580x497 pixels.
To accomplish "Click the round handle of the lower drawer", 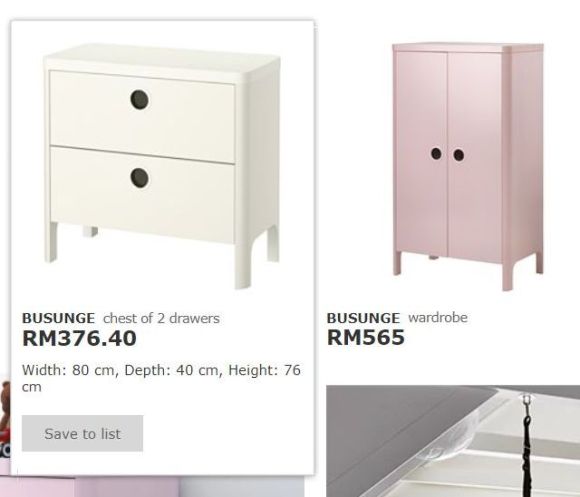I will (x=140, y=178).
